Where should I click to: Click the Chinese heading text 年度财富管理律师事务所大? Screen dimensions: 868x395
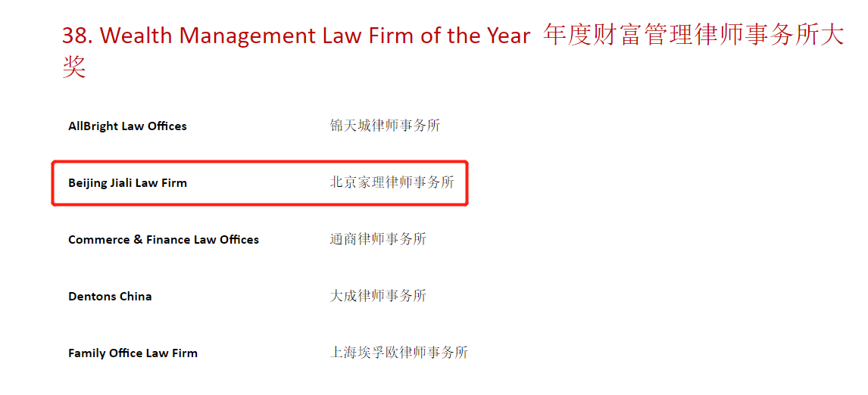693,35
